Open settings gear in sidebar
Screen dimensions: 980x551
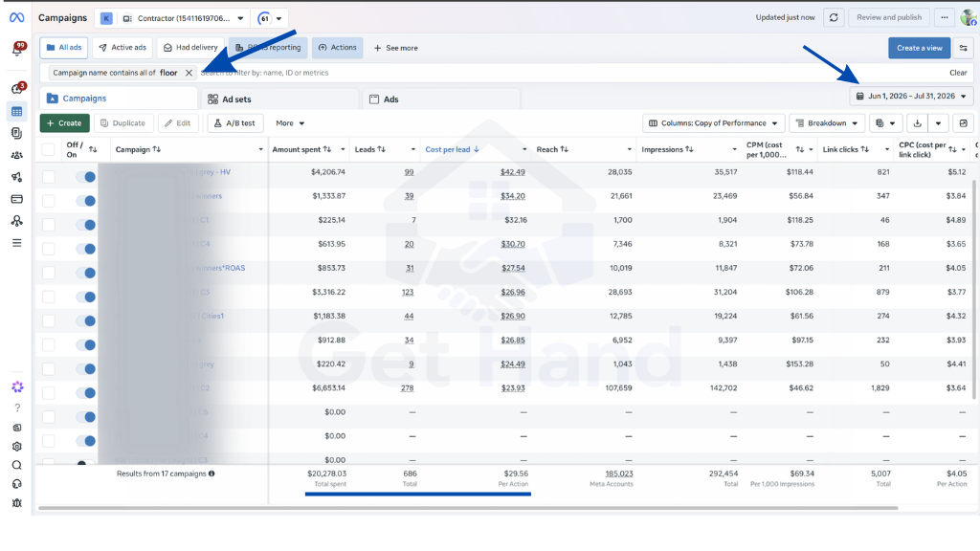(17, 447)
